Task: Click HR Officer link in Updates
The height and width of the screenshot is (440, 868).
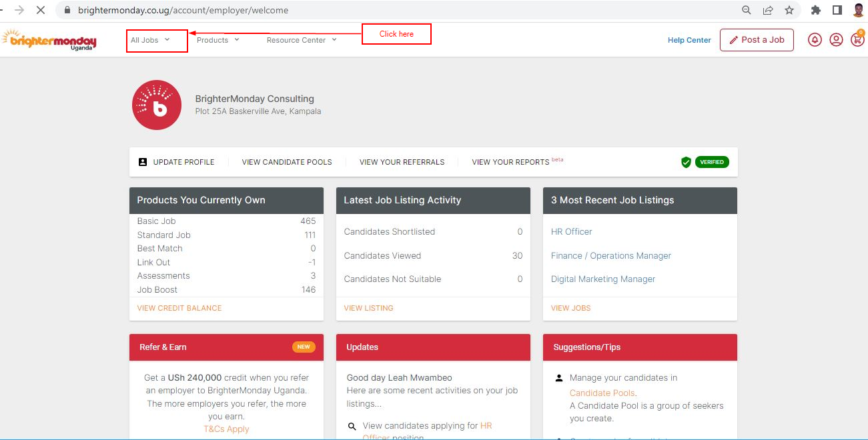Action: click(x=486, y=426)
